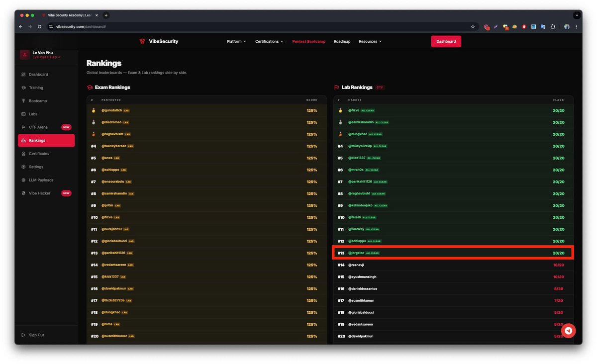Open @th3cyb3rc0p in Lab Rankings
The image size is (597, 364).
point(360,146)
